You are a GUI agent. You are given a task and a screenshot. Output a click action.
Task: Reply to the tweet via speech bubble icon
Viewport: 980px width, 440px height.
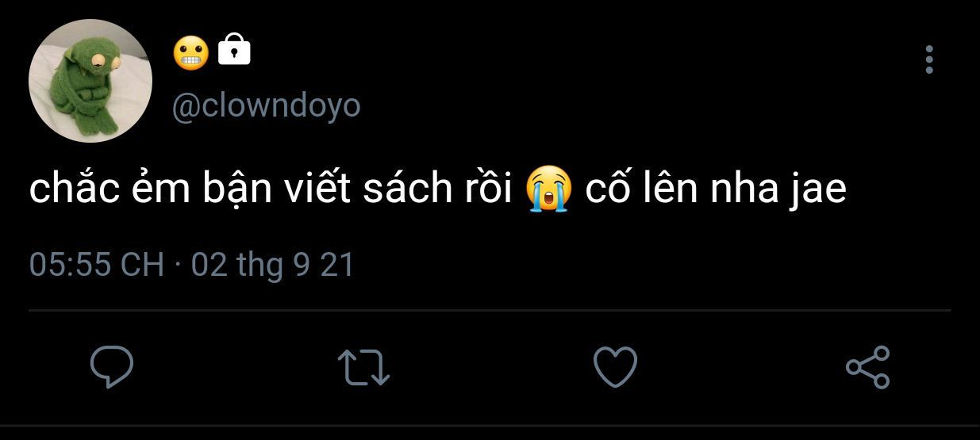[111, 367]
